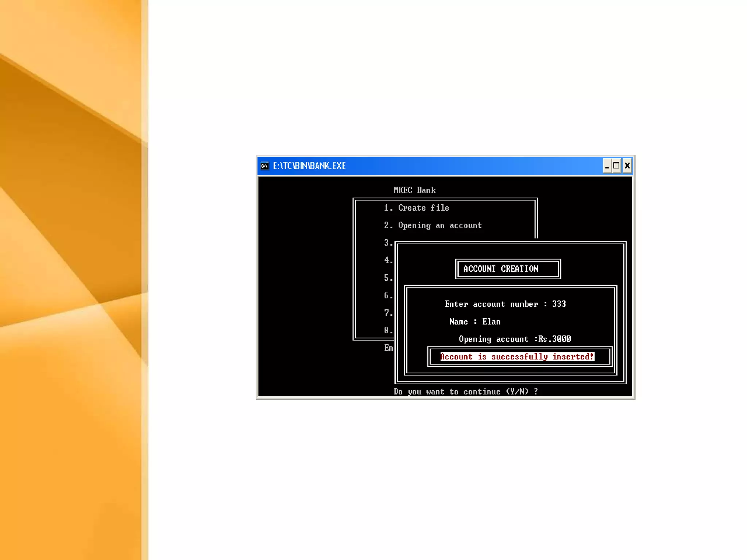Click menu entry number 3
This screenshot has width=747, height=560.
388,243
